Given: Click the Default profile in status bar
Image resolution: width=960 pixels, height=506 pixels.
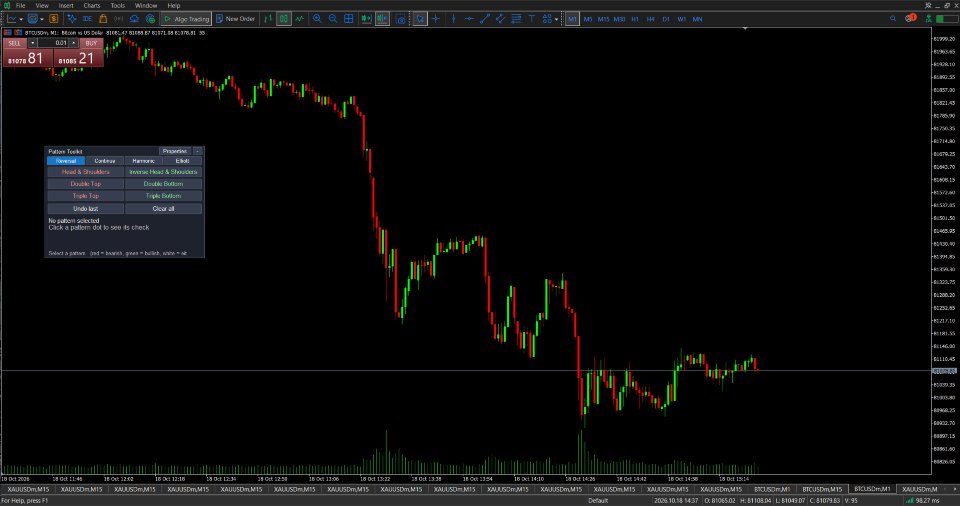Looking at the screenshot, I should point(598,500).
